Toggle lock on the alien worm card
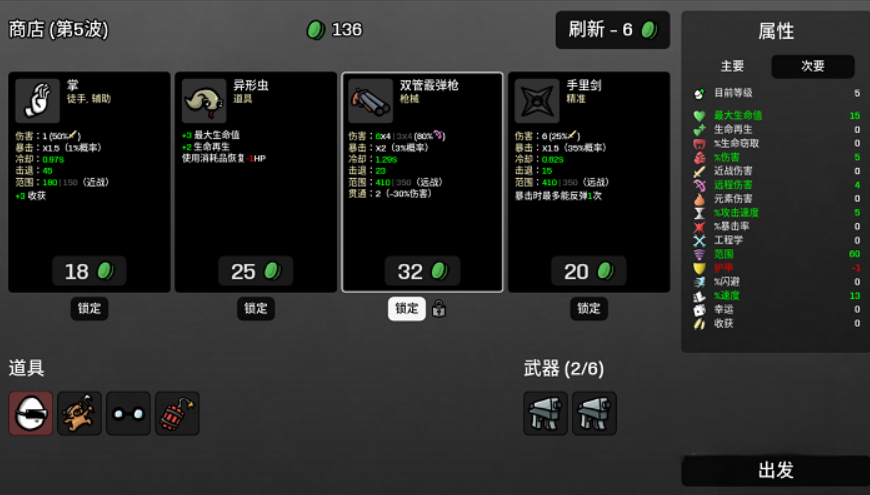Screen dimensions: 870x495 click(256, 309)
